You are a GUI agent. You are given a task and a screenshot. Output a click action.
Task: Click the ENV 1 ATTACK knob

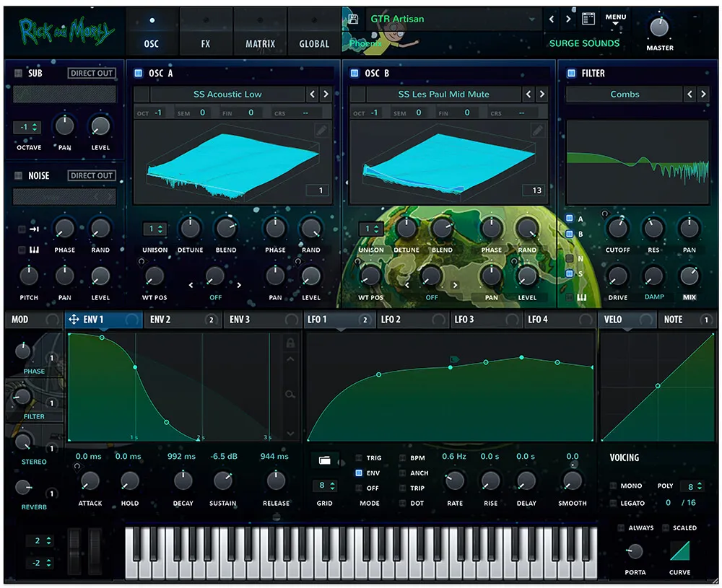pyautogui.click(x=90, y=481)
